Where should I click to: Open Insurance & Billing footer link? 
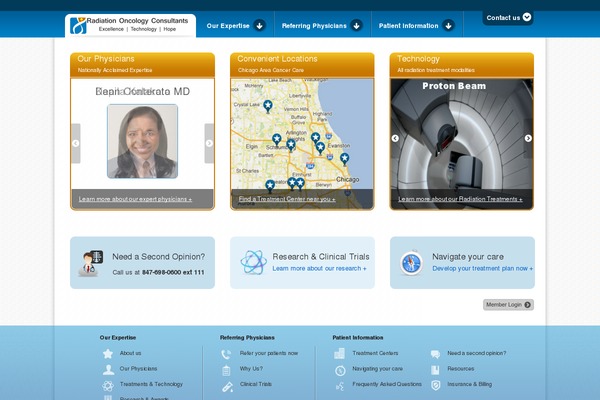coord(470,384)
